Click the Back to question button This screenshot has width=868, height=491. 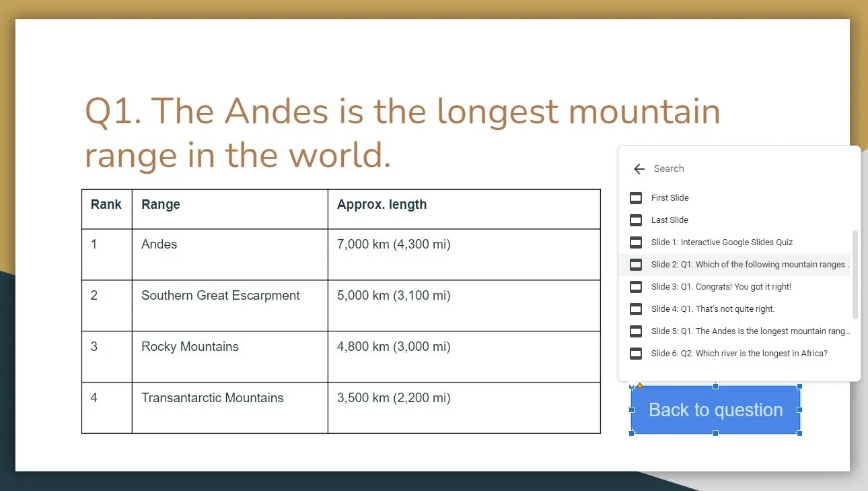[715, 410]
